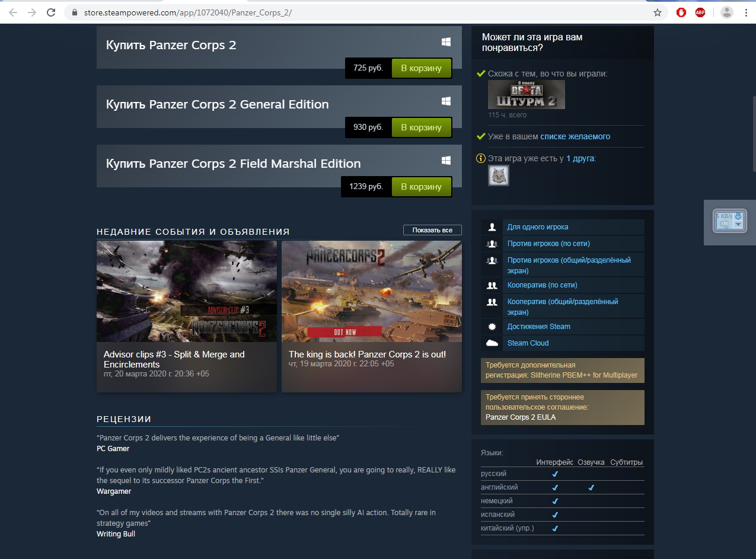Click the icon beside 'Кооператив (по сети)'
Image resolution: width=756 pixels, height=559 pixels.
point(492,285)
